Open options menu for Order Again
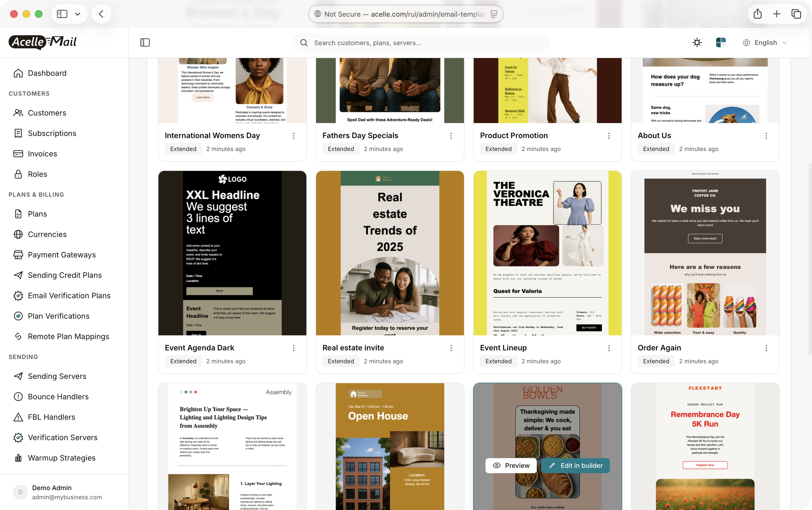The image size is (812, 510). 766,348
